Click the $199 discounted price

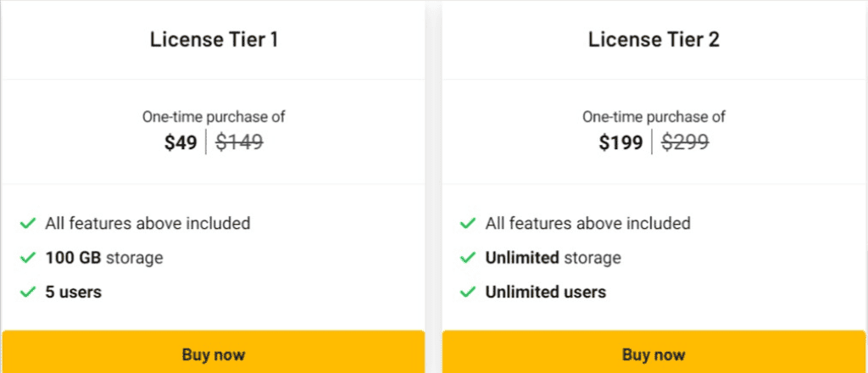coord(620,142)
